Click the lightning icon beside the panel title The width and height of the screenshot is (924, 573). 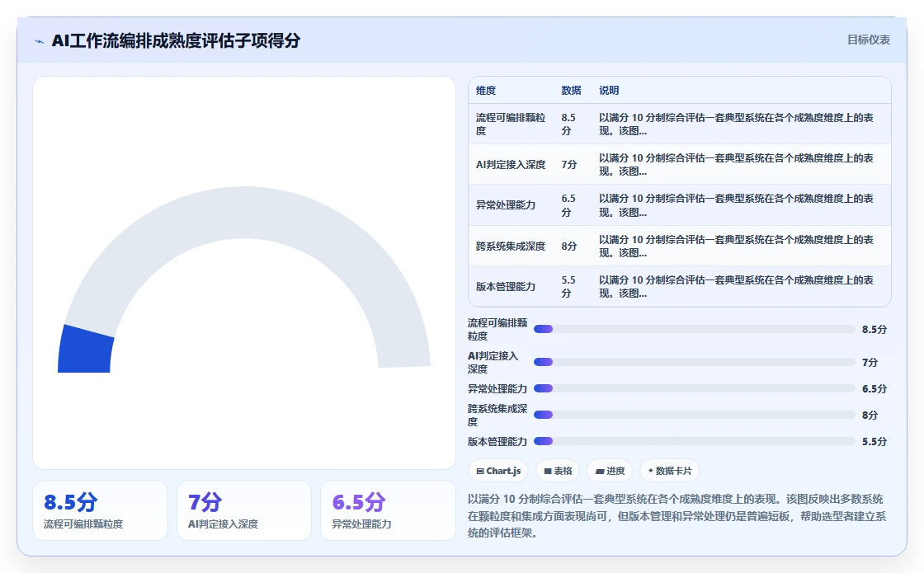click(x=40, y=41)
